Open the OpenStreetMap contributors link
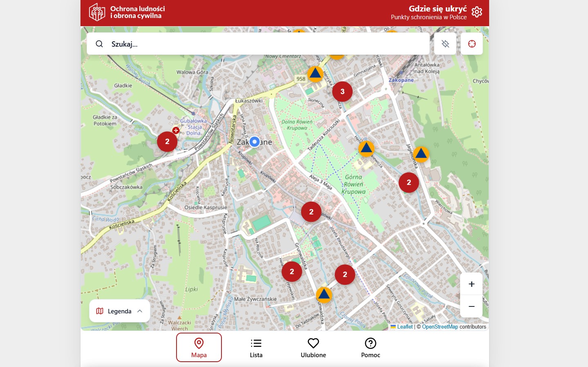This screenshot has height=367, width=588. (440, 326)
